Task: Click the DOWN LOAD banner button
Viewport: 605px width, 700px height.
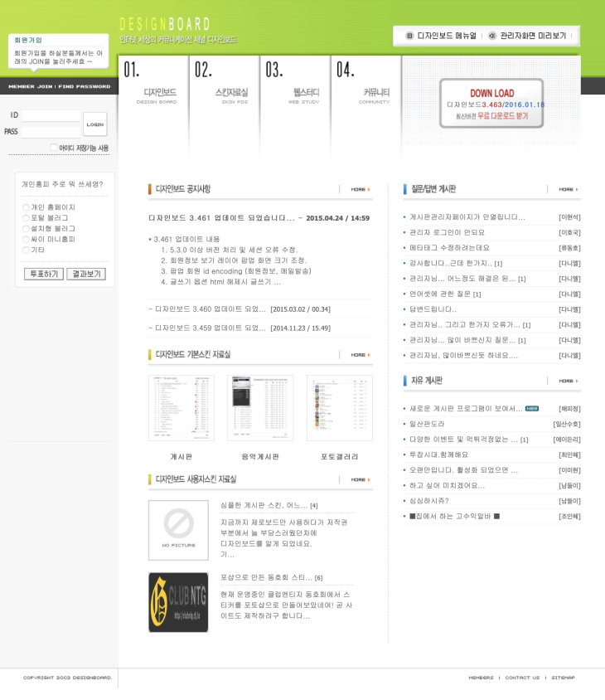Action: pyautogui.click(x=491, y=104)
